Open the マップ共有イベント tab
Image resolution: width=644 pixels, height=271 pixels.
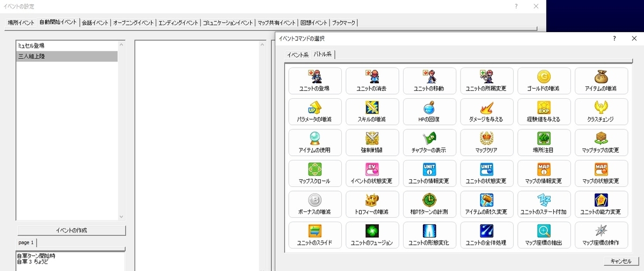pos(277,23)
